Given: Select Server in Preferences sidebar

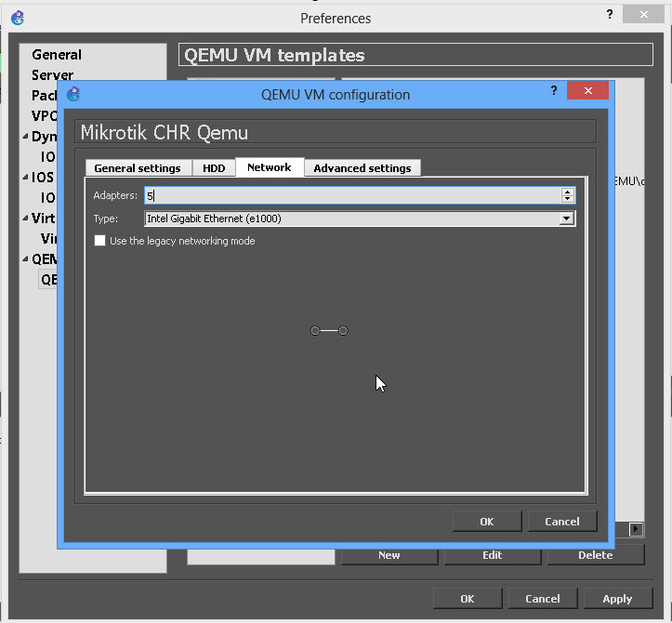Looking at the screenshot, I should (52, 75).
